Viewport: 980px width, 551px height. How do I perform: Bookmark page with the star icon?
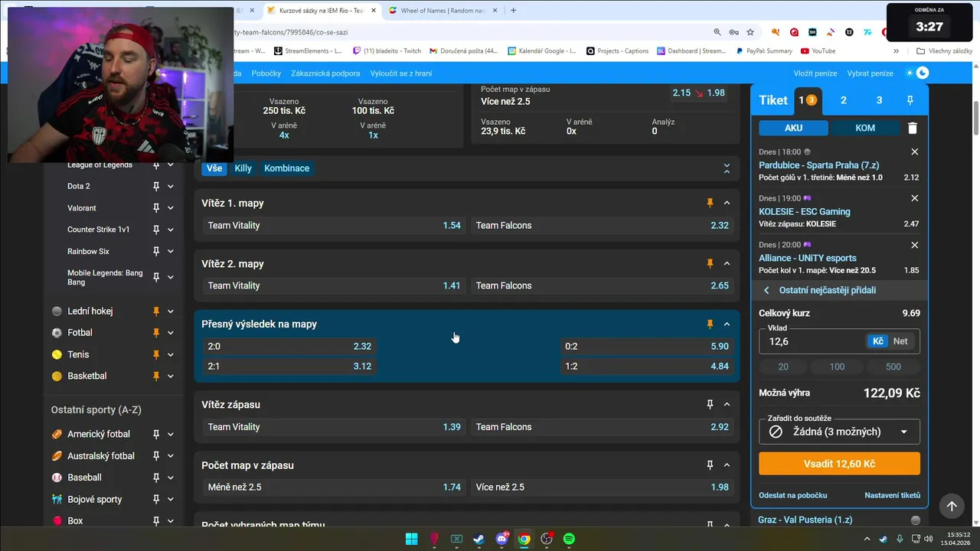tap(750, 32)
